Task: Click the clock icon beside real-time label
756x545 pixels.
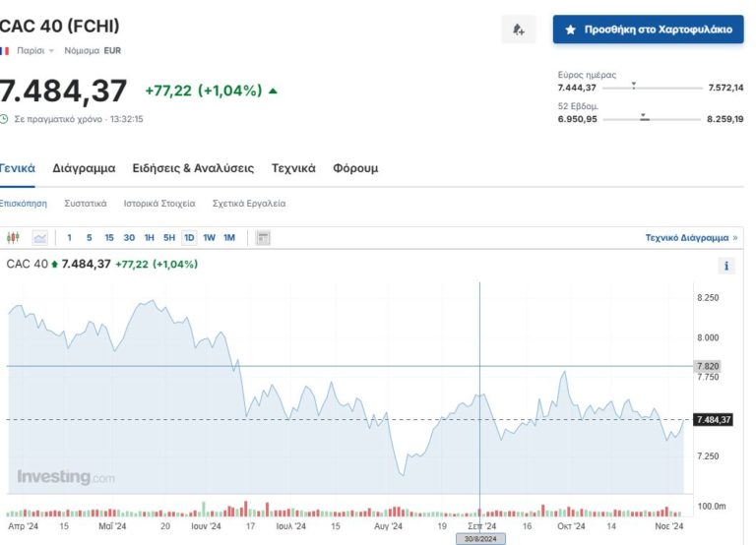Action: 4,119
